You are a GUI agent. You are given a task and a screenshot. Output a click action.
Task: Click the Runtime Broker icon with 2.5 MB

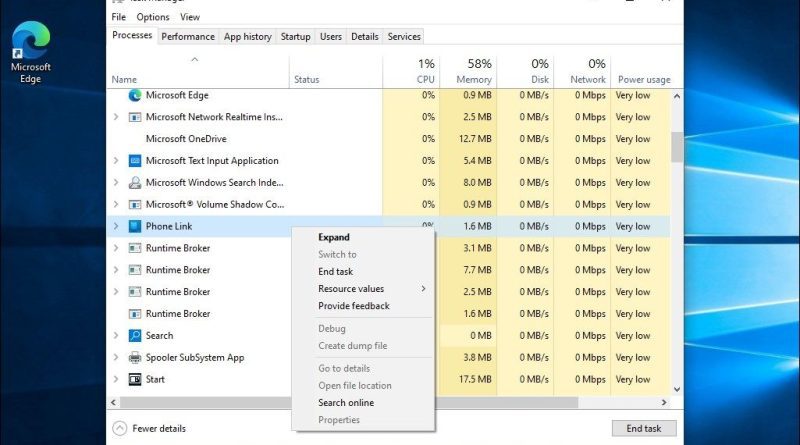click(x=135, y=292)
